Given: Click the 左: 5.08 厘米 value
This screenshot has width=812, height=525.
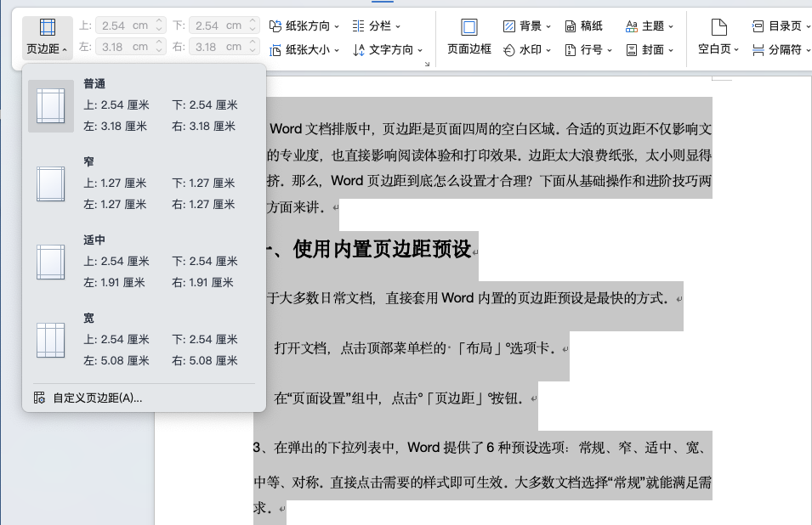Looking at the screenshot, I should 116,360.
